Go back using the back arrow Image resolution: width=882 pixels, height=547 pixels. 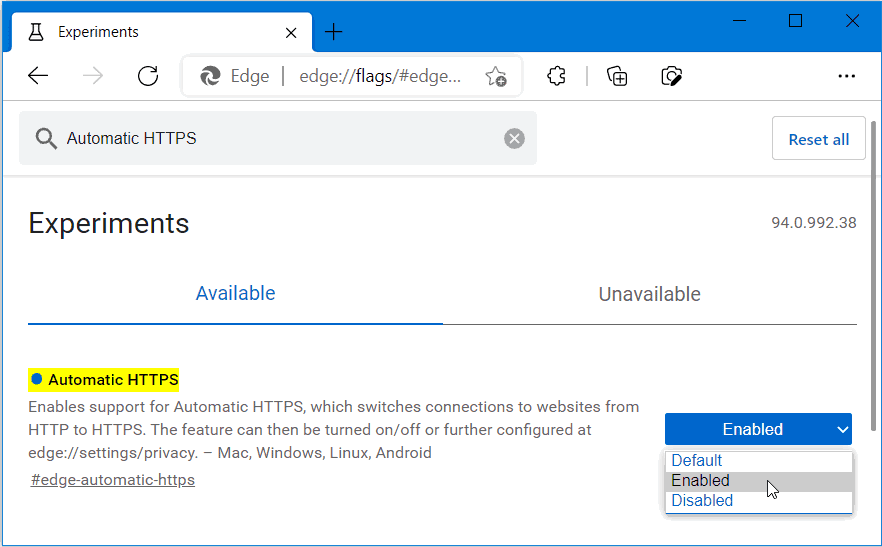38,75
